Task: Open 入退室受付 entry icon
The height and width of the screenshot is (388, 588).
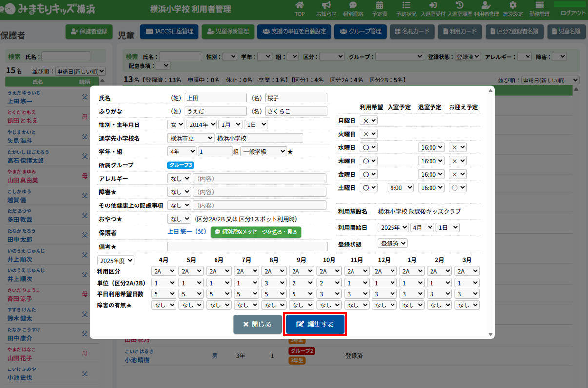Action: pyautogui.click(x=432, y=6)
